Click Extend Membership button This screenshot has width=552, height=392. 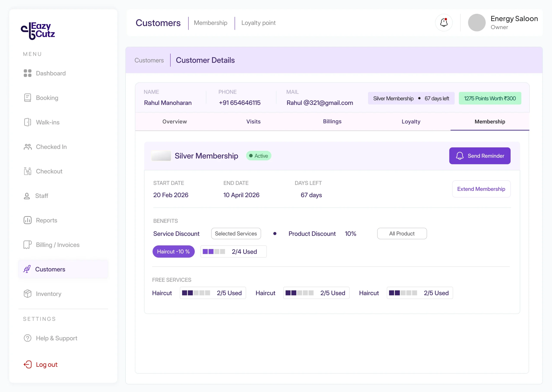(481, 189)
